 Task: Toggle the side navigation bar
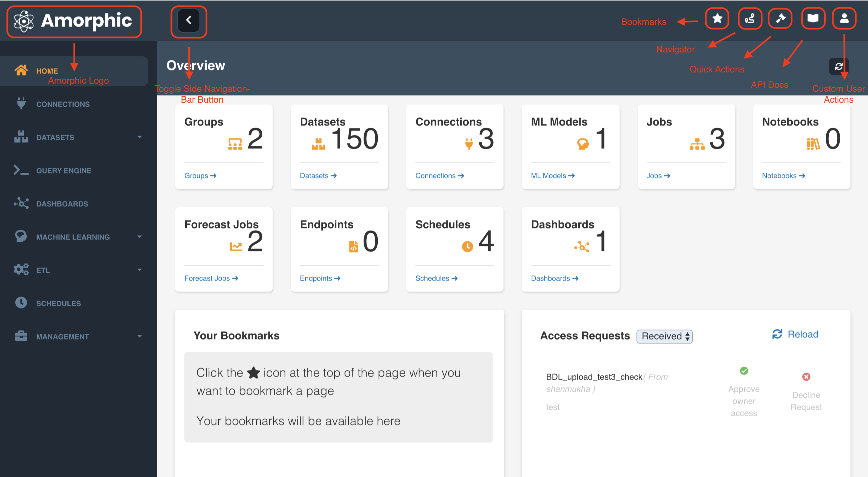(189, 21)
